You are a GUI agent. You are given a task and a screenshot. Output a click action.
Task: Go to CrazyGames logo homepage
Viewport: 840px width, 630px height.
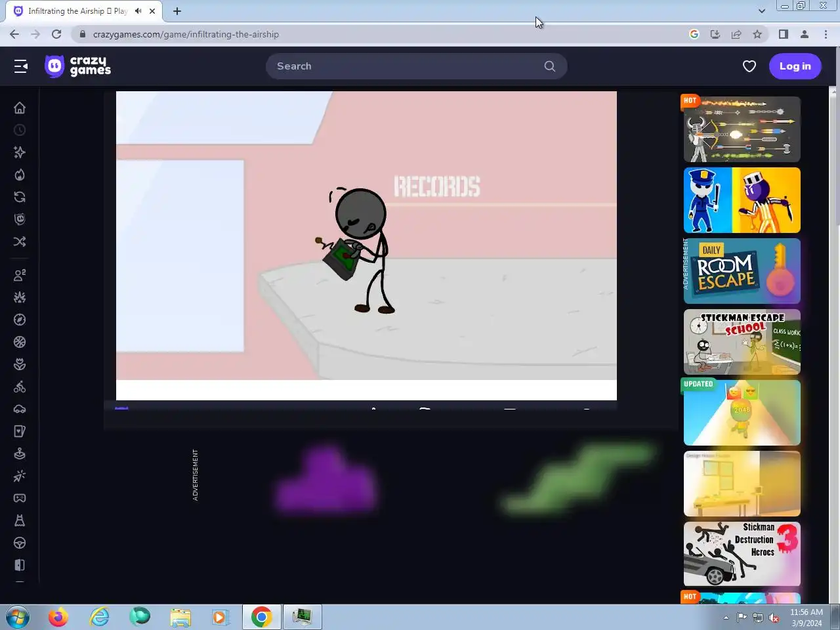[77, 66]
